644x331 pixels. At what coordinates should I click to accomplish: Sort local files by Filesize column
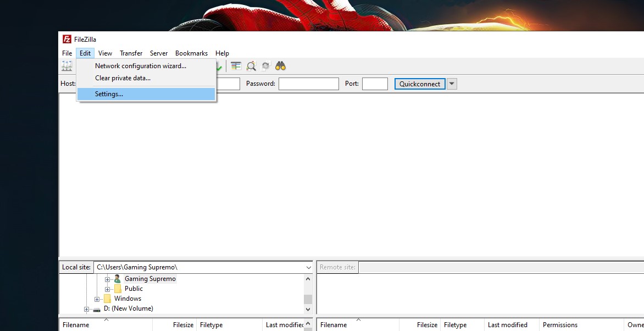[x=183, y=325]
